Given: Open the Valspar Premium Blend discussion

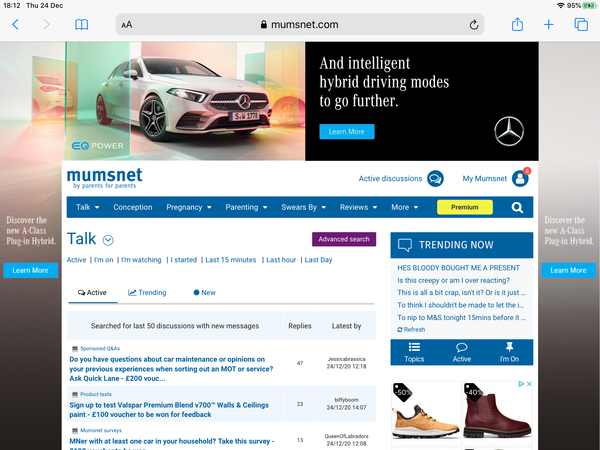Looking at the screenshot, I should 169,410.
